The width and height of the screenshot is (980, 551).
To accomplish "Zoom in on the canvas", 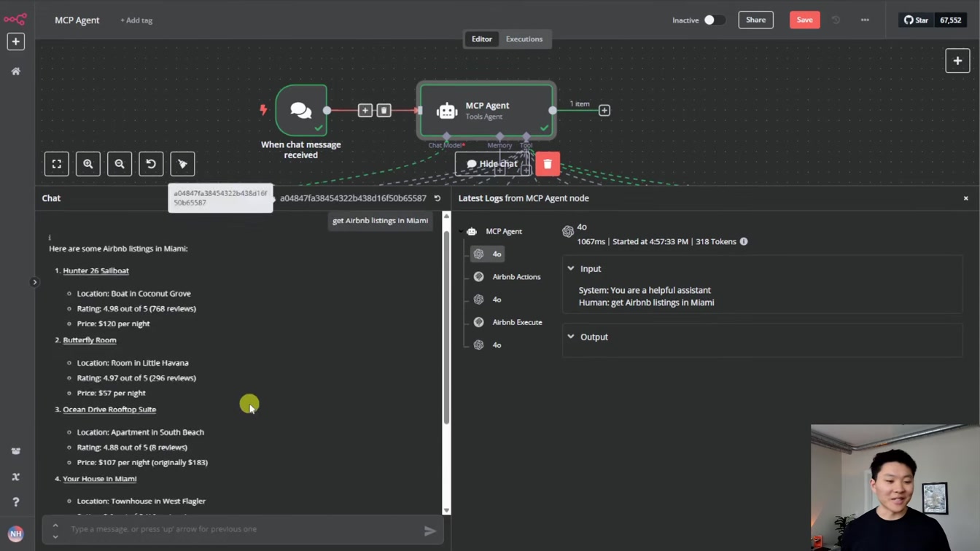I will [x=88, y=164].
